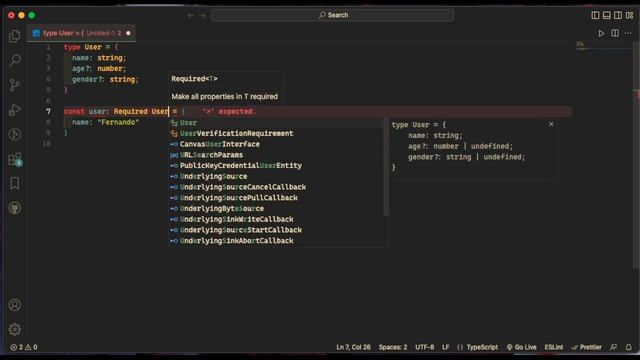Open the Explorer view in activity bar

[x=15, y=36]
